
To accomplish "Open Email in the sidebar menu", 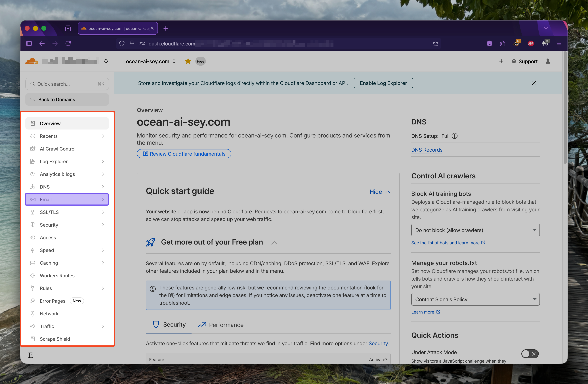I will point(67,200).
